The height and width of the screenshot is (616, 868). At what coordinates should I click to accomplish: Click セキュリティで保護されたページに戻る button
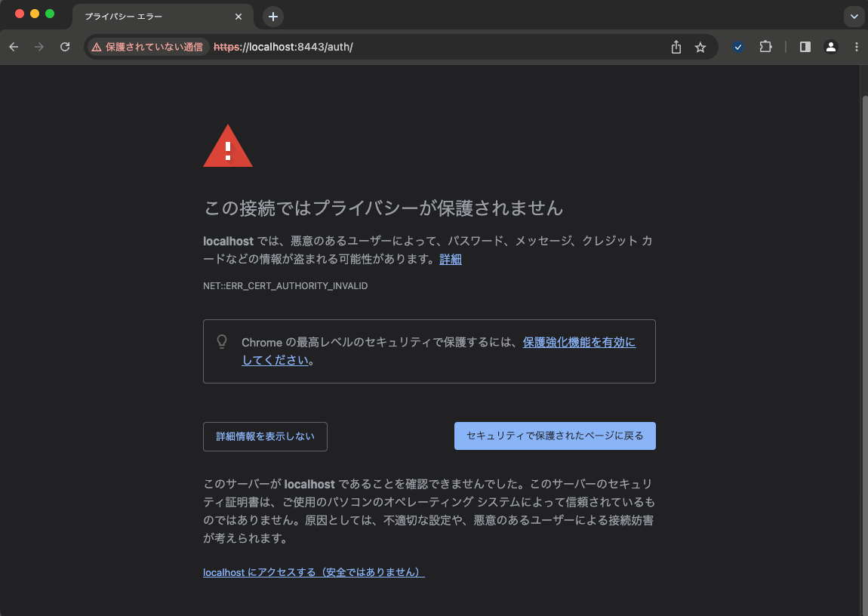(555, 436)
